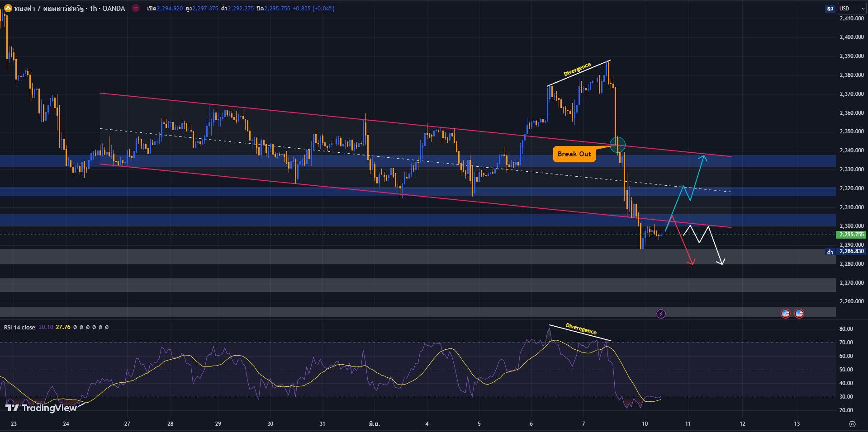The height and width of the screenshot is (432, 868).
Task: Click the second US flag event icon
Action: coord(799,314)
